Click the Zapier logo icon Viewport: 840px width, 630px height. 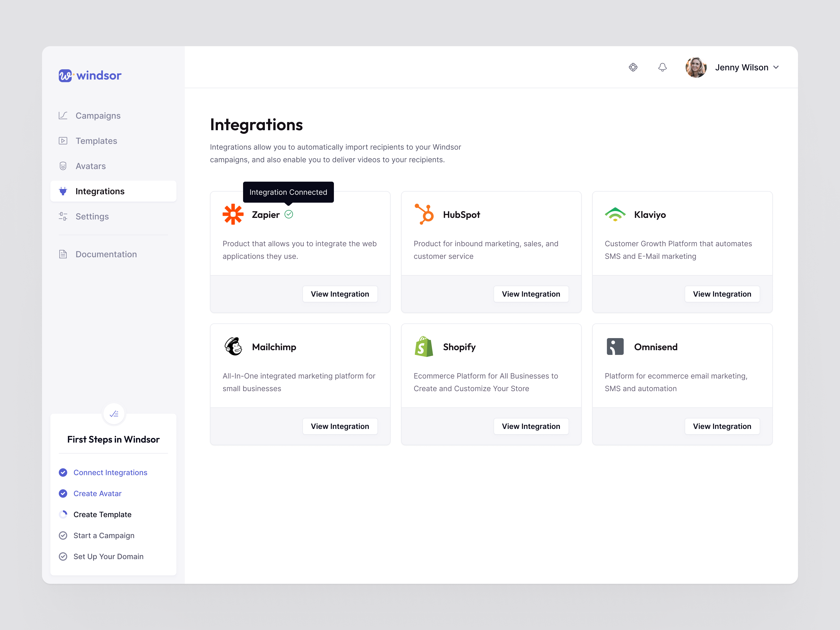233,214
